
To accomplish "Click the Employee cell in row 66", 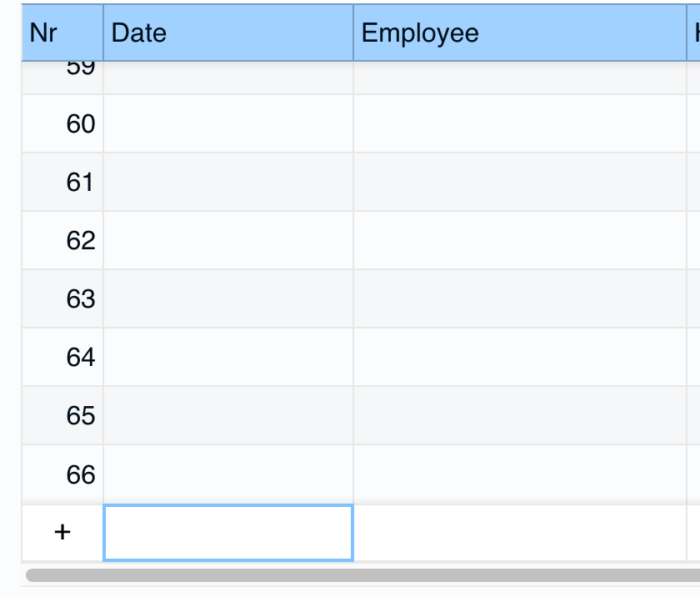I will [x=518, y=474].
